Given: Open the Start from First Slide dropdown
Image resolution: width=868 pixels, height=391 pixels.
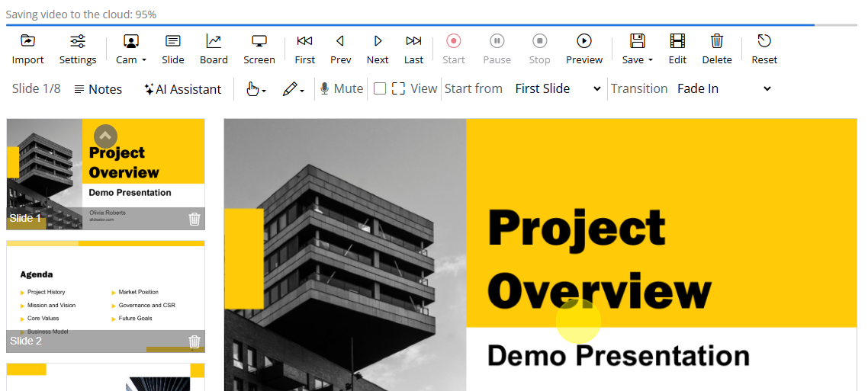Looking at the screenshot, I should 558,88.
